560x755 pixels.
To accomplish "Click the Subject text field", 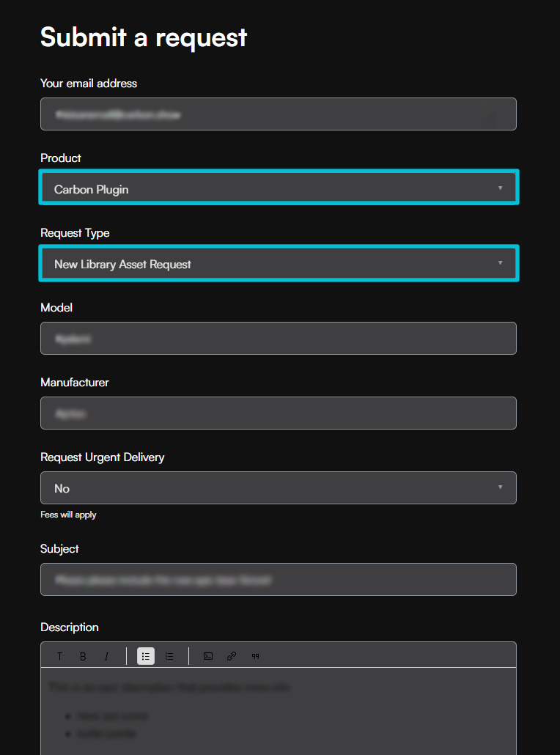I will (279, 580).
